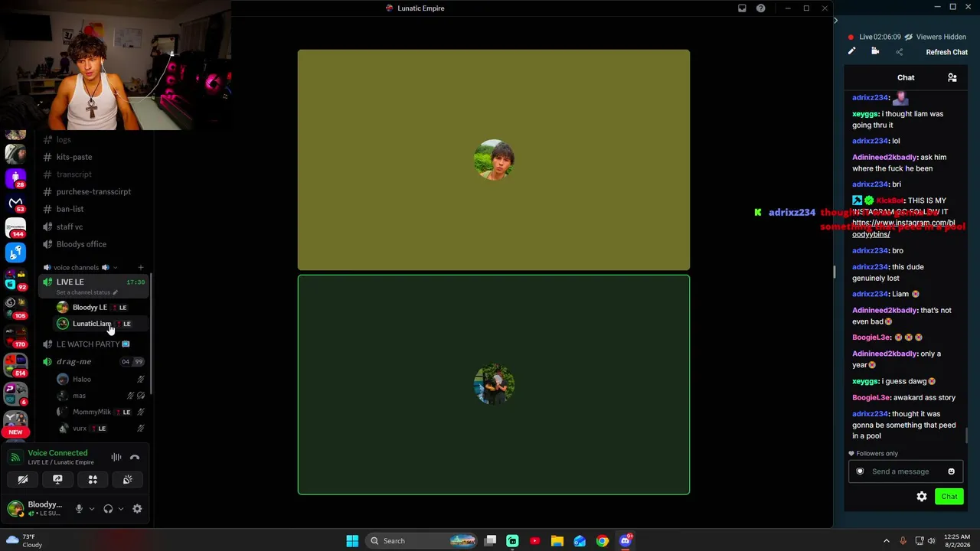
Task: Click Refresh Chat
Action: [x=946, y=53]
